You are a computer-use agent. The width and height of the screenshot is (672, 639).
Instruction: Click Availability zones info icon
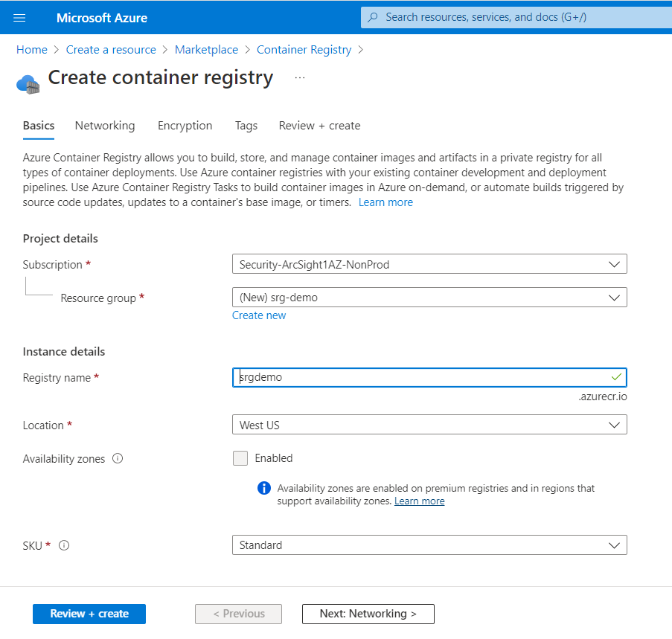(118, 459)
